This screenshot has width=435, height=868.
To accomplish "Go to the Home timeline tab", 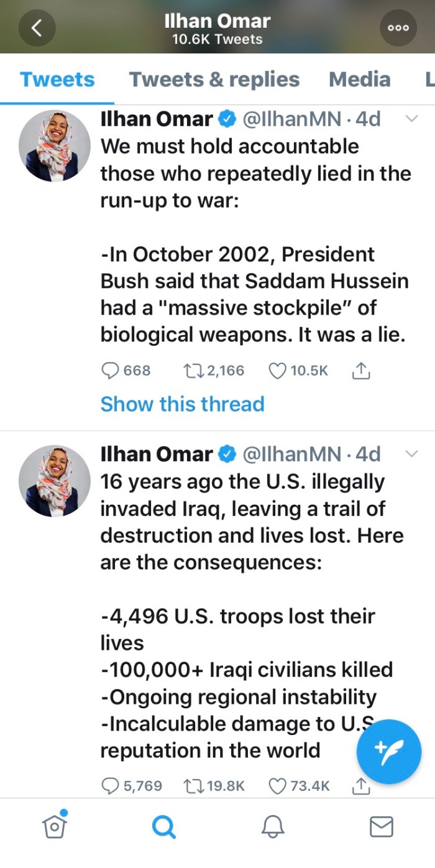I will point(55,826).
